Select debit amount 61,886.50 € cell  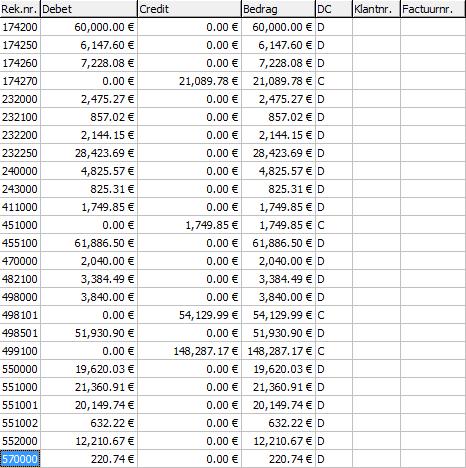[x=89, y=243]
